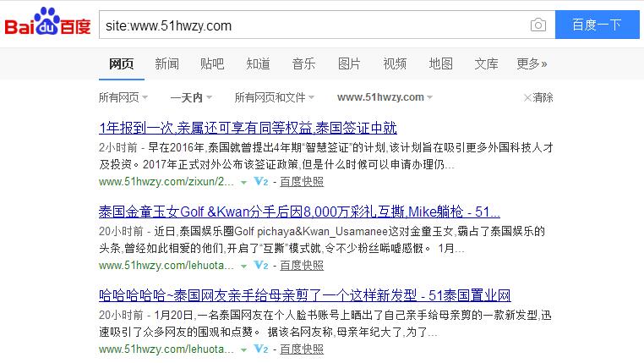Viewport: 644px width, 363px height.
Task: Go to the 知道 tab
Action: pos(258,63)
